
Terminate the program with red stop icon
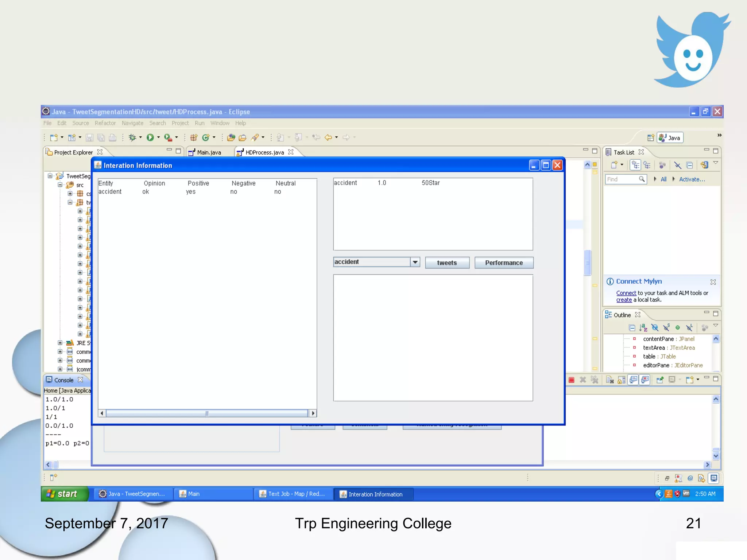pos(571,380)
